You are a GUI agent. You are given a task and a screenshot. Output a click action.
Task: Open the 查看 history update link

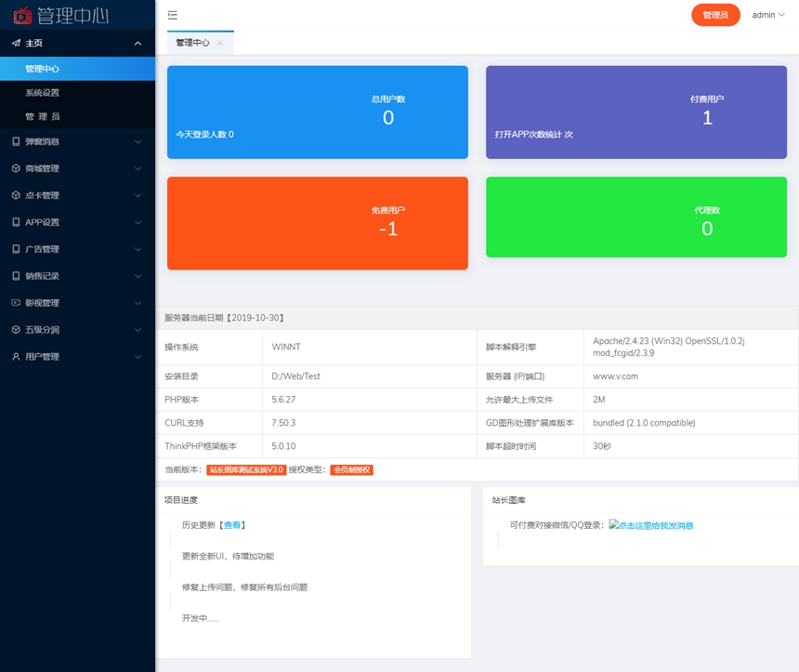point(232,525)
